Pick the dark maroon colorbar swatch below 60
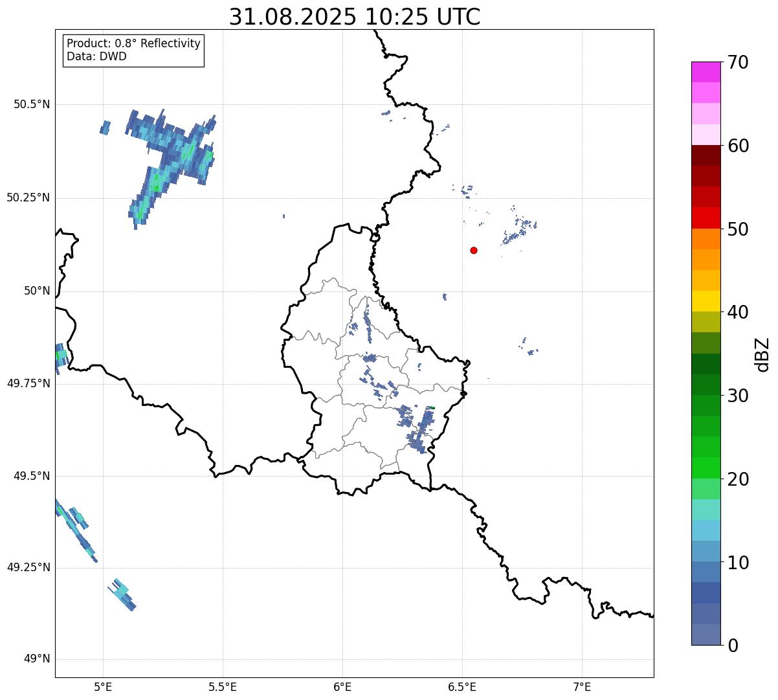The image size is (778, 700). coord(706,155)
